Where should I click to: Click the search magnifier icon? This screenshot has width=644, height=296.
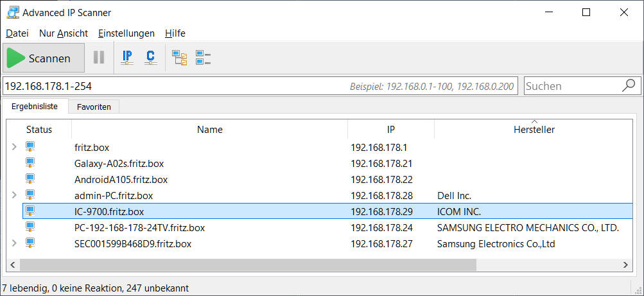[x=629, y=86]
